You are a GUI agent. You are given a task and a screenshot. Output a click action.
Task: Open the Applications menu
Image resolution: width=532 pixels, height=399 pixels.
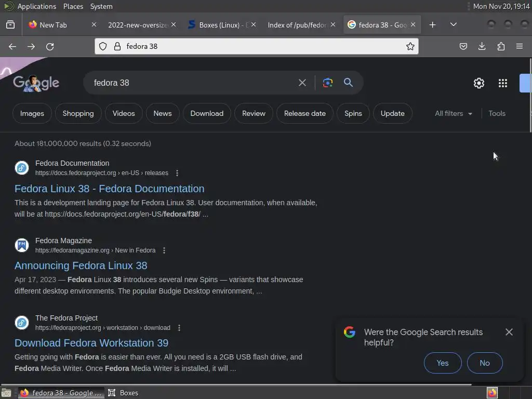coord(37,6)
